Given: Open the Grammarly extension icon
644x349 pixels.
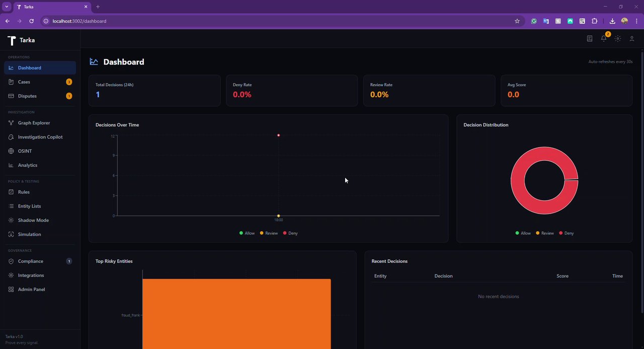Looking at the screenshot, I should 534,21.
